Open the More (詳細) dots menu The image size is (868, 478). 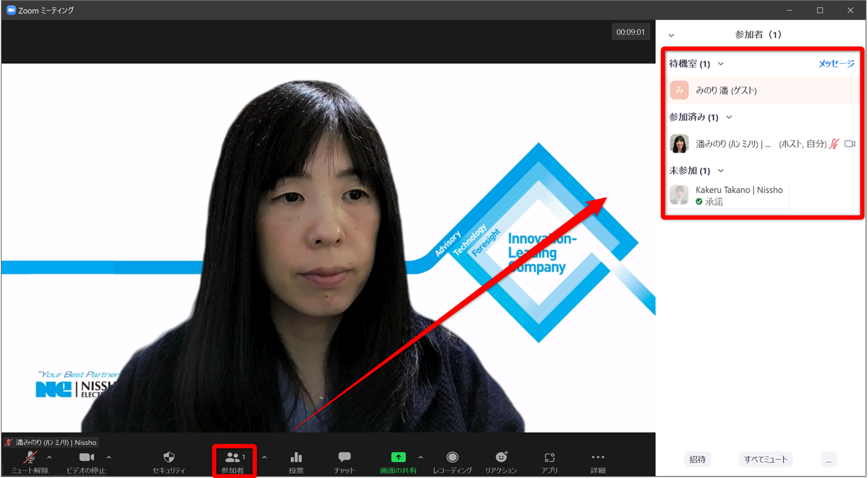(x=598, y=462)
